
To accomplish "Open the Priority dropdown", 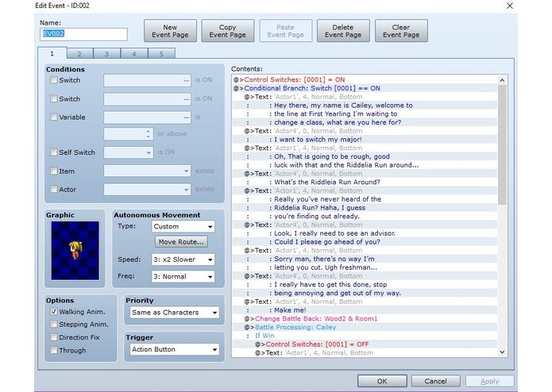I will click(174, 312).
